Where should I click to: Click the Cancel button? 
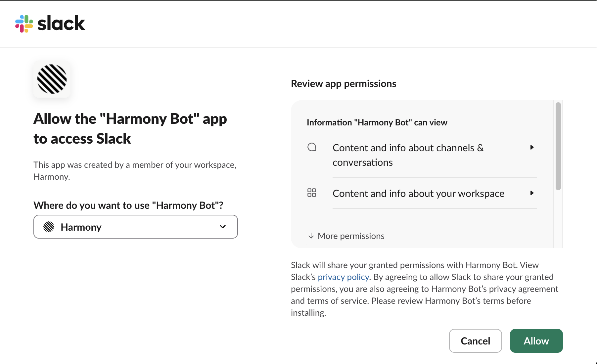pos(476,341)
